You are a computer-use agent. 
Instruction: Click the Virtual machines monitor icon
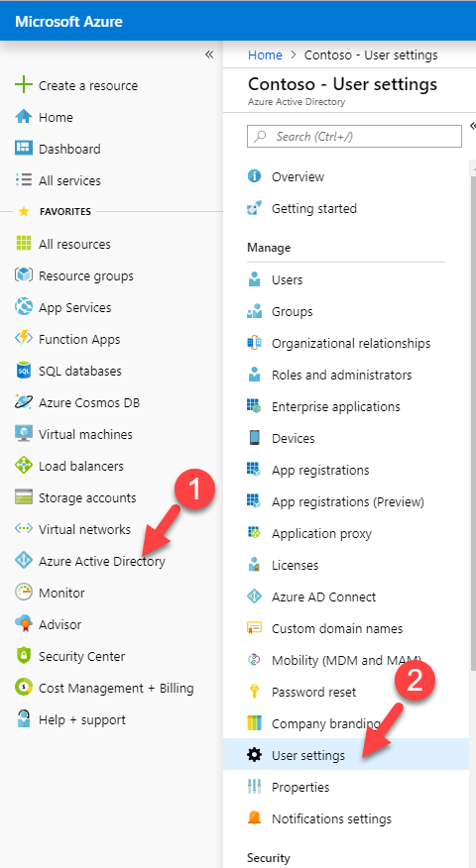pyautogui.click(x=24, y=434)
